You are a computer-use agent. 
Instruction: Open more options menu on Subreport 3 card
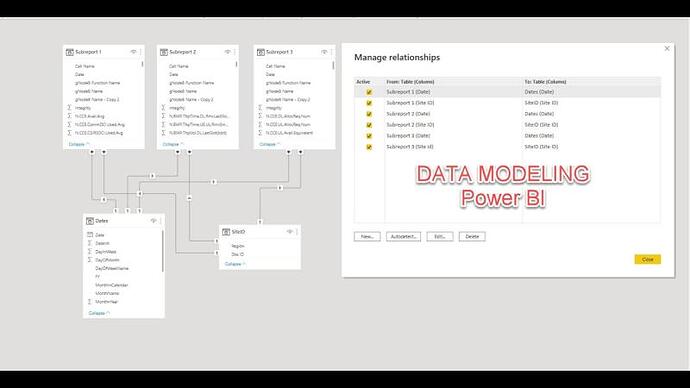[x=331, y=52]
